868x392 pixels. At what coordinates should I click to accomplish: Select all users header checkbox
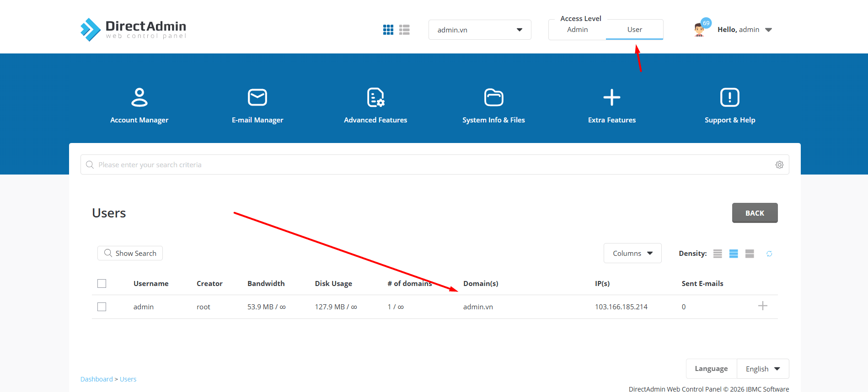point(102,284)
